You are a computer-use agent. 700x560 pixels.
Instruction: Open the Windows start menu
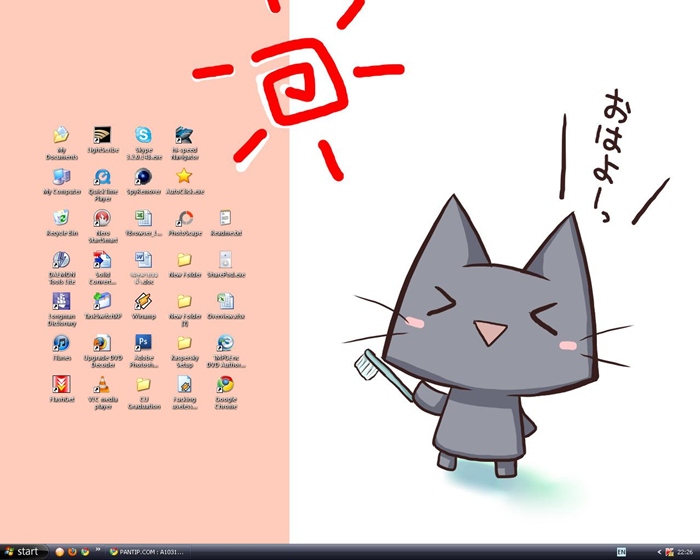click(x=23, y=552)
